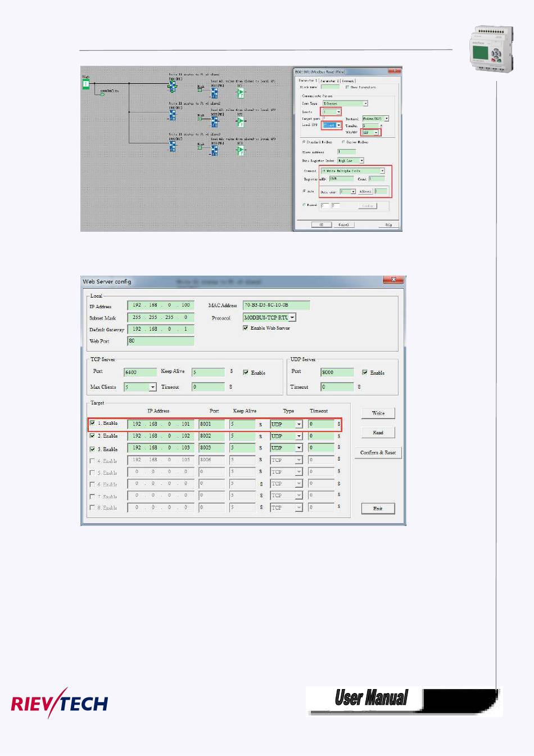534x756 pixels.
Task: Open the Max Clients dropdown
Action: pyautogui.click(x=152, y=387)
